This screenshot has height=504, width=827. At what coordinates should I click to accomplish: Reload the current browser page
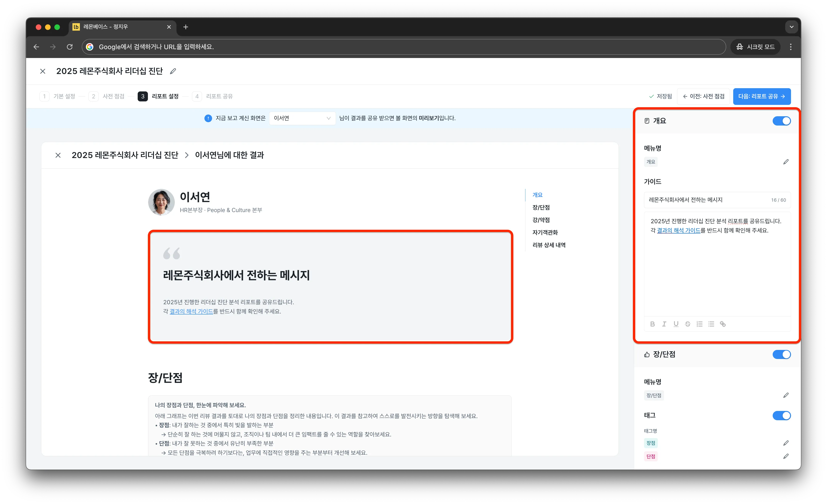pyautogui.click(x=69, y=47)
